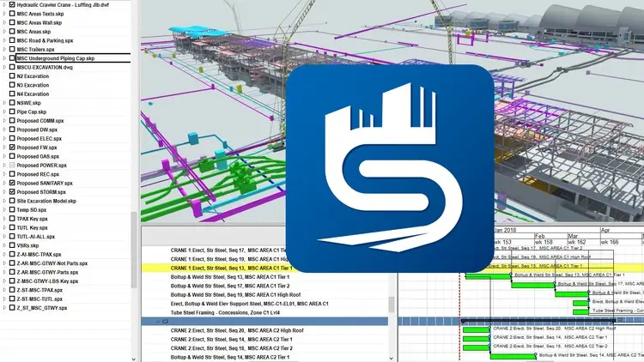Click Gantt bar for Boltup & Weld Seq 19
Viewport: 644px width, 362px height.
[572, 294]
